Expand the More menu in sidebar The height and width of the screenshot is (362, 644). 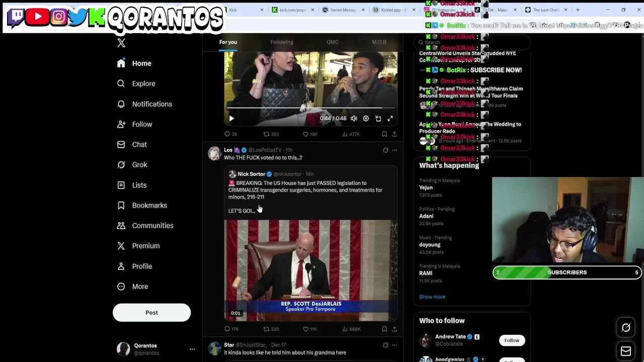click(133, 286)
